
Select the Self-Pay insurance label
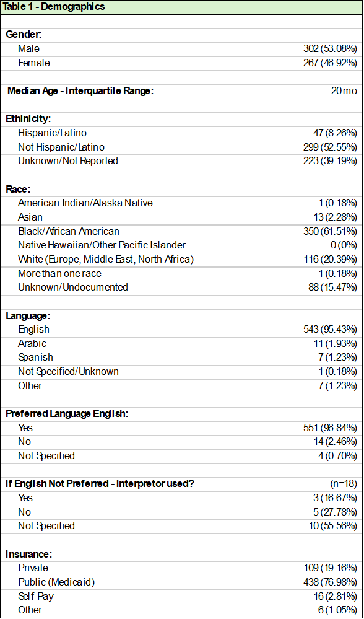point(35,596)
